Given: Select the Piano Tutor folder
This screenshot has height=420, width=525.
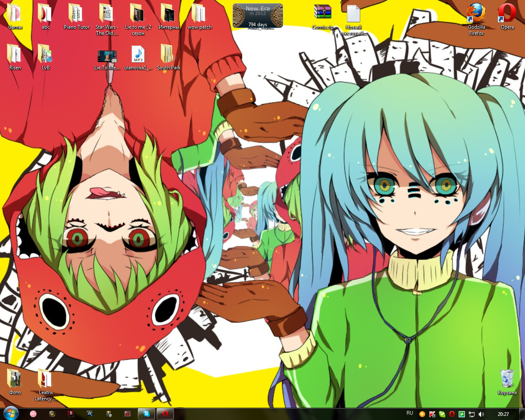Looking at the screenshot, I should pyautogui.click(x=76, y=15).
